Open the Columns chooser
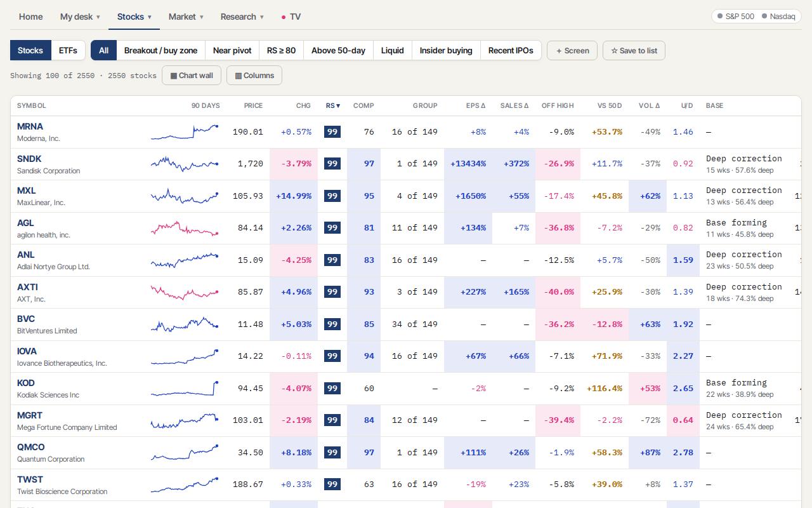 [254, 76]
